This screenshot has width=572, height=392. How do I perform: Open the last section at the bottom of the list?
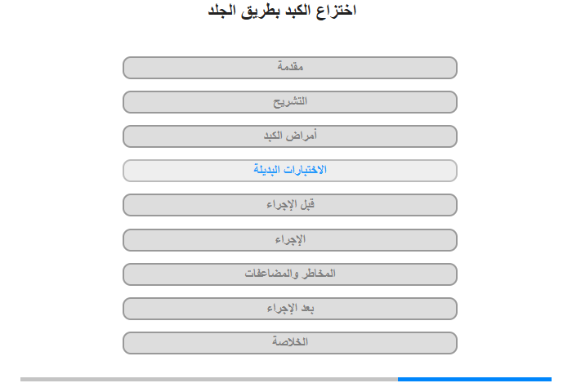(290, 343)
